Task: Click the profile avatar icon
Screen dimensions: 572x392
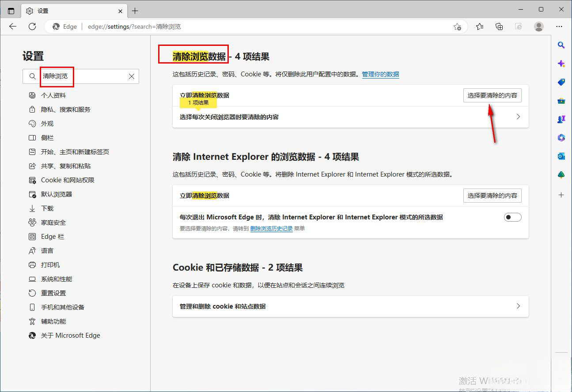Action: coord(539,26)
